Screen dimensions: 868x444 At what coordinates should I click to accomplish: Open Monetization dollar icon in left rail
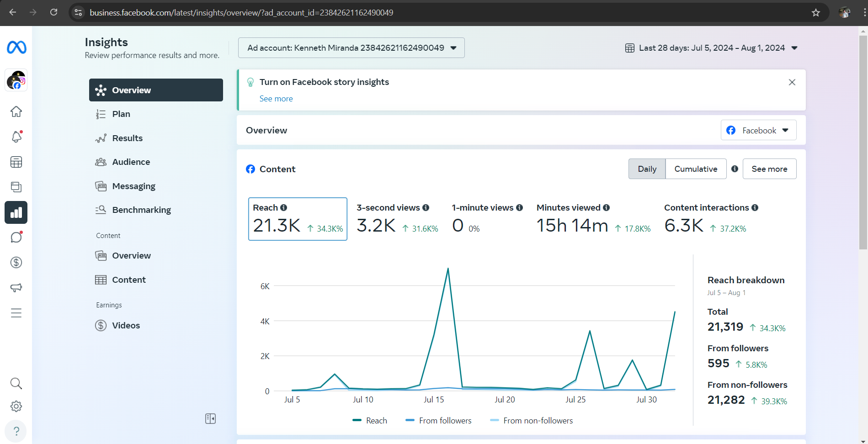click(16, 262)
